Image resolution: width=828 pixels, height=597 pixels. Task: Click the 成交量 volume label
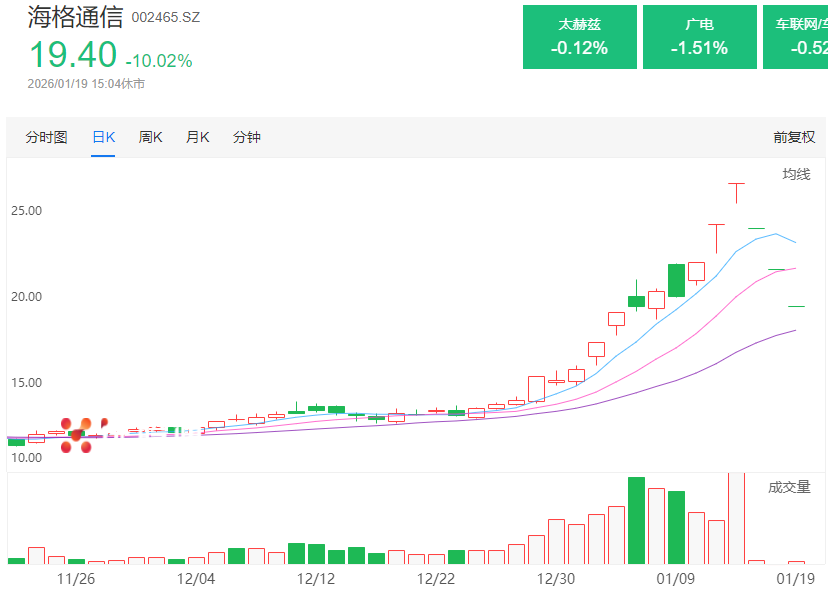point(789,487)
